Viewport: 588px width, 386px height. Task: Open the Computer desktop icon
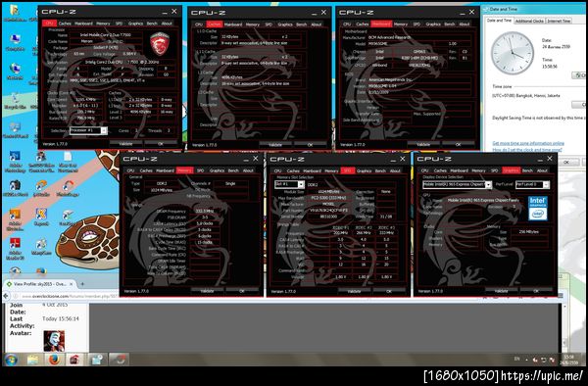(x=15, y=42)
